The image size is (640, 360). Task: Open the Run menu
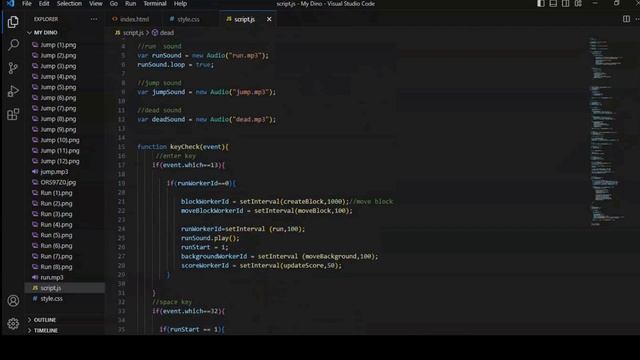pos(131,4)
